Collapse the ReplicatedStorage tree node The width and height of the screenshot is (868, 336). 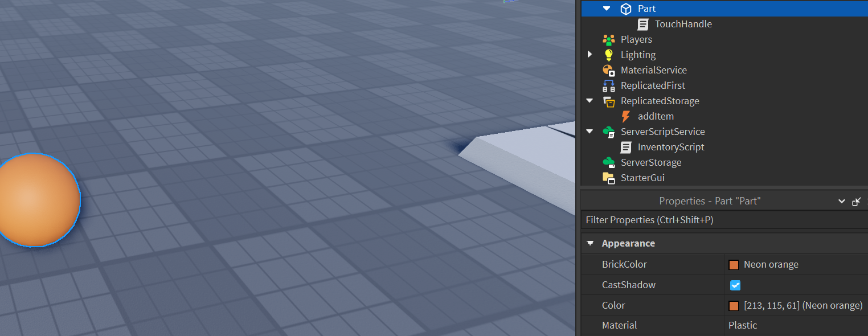point(589,100)
